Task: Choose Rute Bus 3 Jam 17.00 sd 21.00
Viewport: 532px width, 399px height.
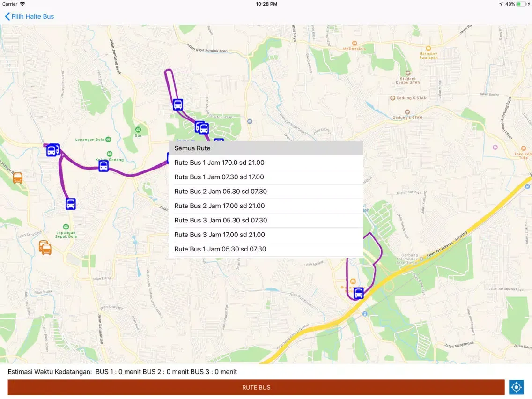Action: (266, 235)
